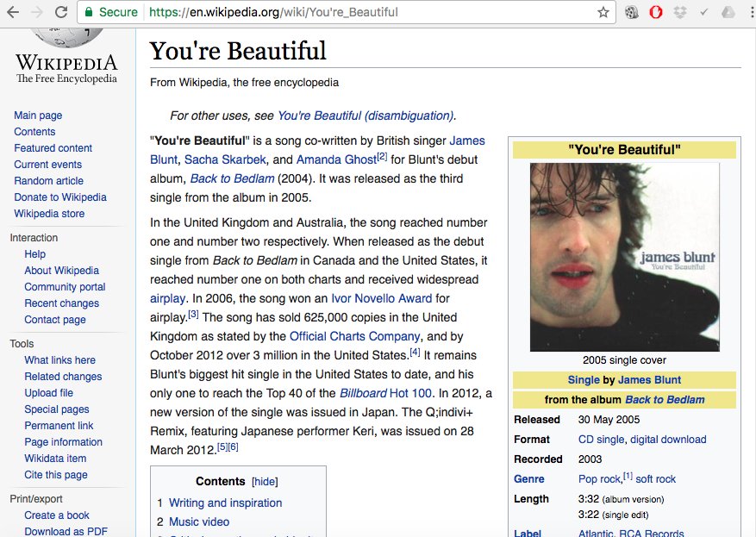This screenshot has height=537, width=756.
Task: Open Special pages
Action: (57, 409)
